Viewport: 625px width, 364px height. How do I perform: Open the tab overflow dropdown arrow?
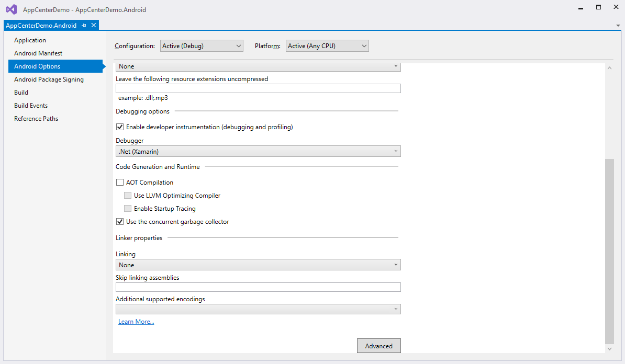pos(618,26)
